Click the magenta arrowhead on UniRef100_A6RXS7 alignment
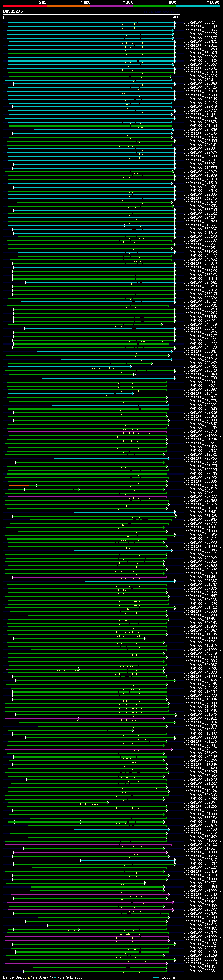 pos(167,497)
